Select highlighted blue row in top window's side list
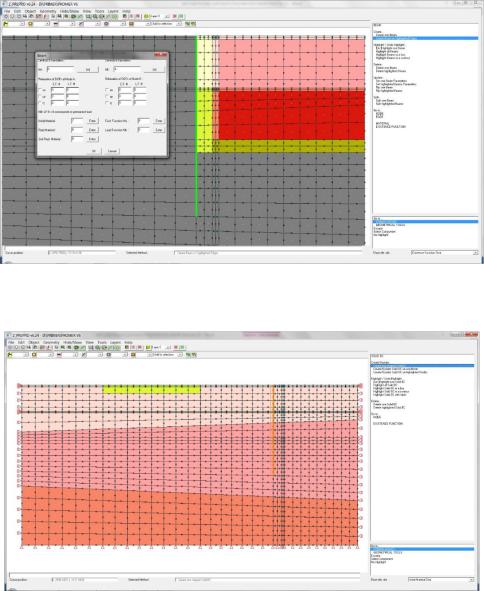Image resolution: width=484 pixels, height=591 pixels. pyautogui.click(x=425, y=38)
